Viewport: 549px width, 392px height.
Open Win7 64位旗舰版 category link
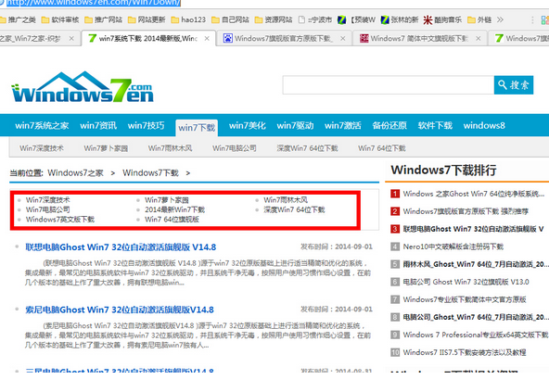[172, 220]
